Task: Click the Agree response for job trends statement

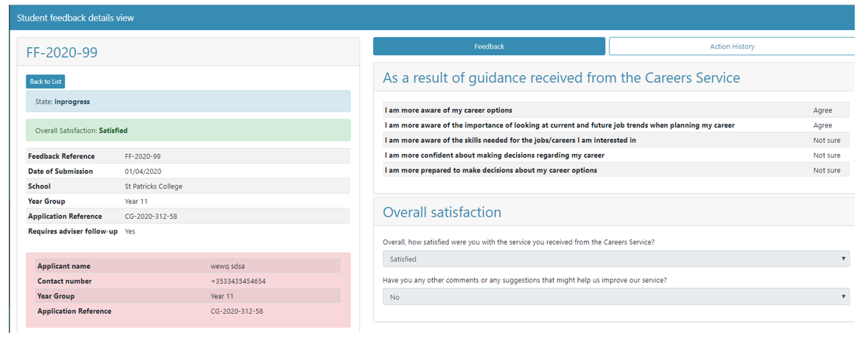Action: pyautogui.click(x=822, y=125)
